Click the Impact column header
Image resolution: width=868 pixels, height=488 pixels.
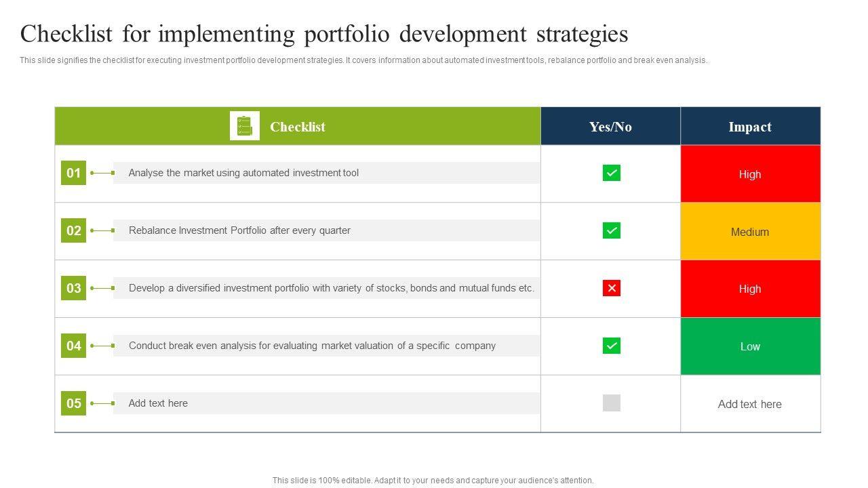point(750,127)
